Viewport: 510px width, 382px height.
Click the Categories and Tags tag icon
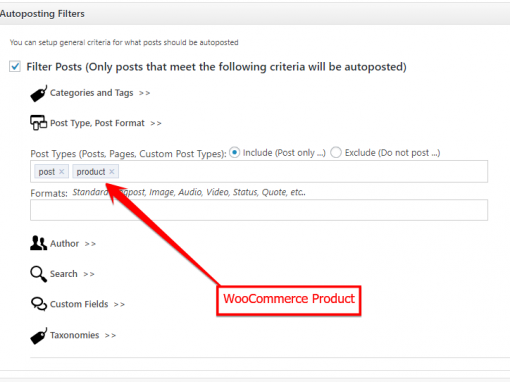pos(39,93)
